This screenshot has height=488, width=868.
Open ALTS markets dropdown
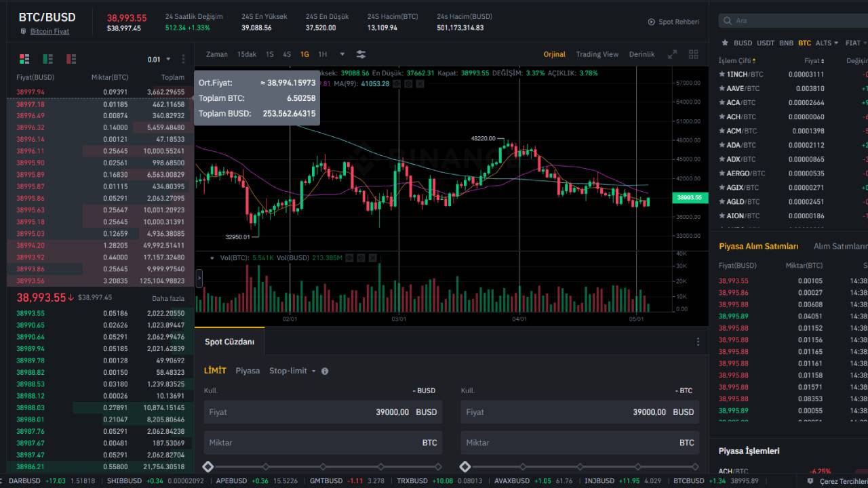pos(827,43)
